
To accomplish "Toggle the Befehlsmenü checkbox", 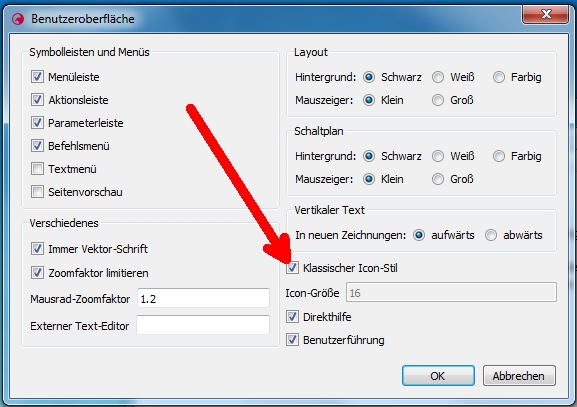I will [37, 146].
